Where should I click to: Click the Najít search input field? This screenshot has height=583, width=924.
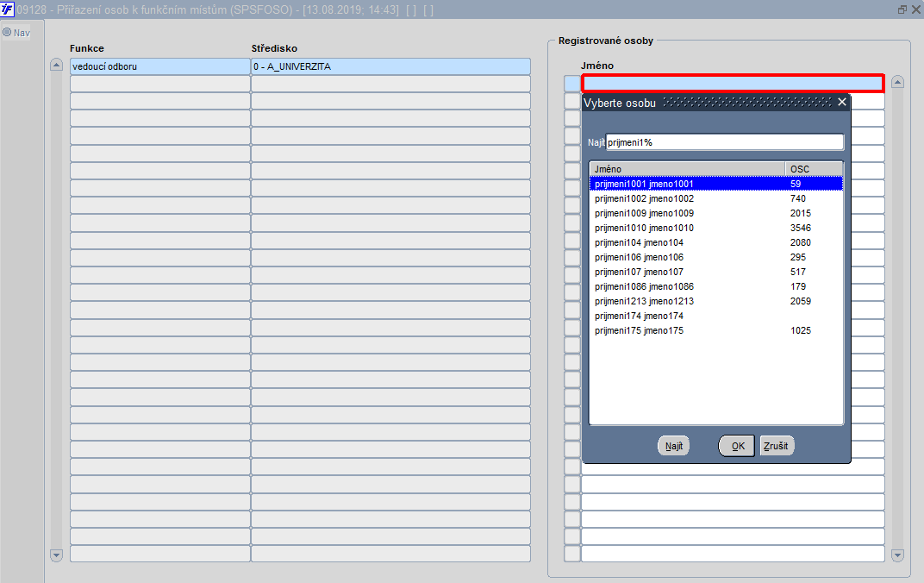click(725, 142)
